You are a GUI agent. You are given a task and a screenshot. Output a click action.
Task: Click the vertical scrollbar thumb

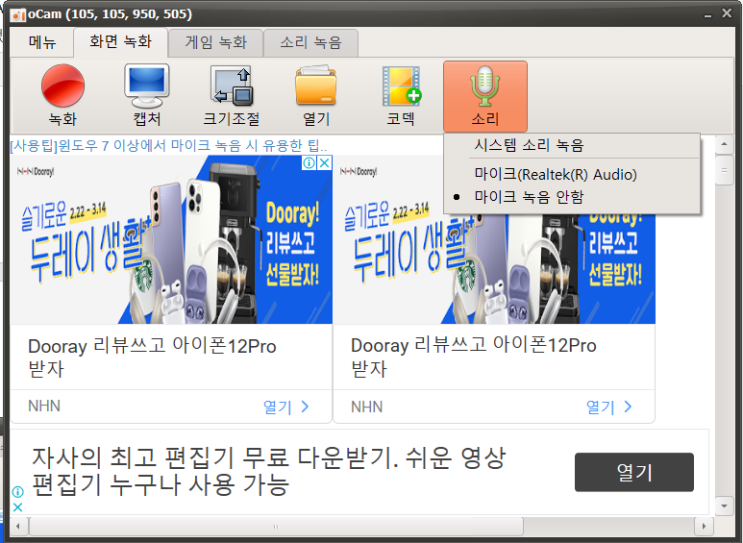(x=724, y=170)
